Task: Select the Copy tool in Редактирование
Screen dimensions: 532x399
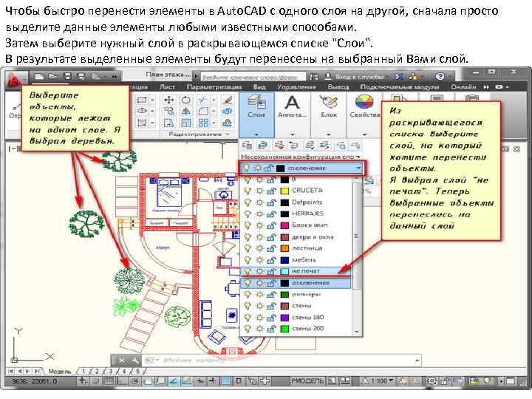Action: 168,112
